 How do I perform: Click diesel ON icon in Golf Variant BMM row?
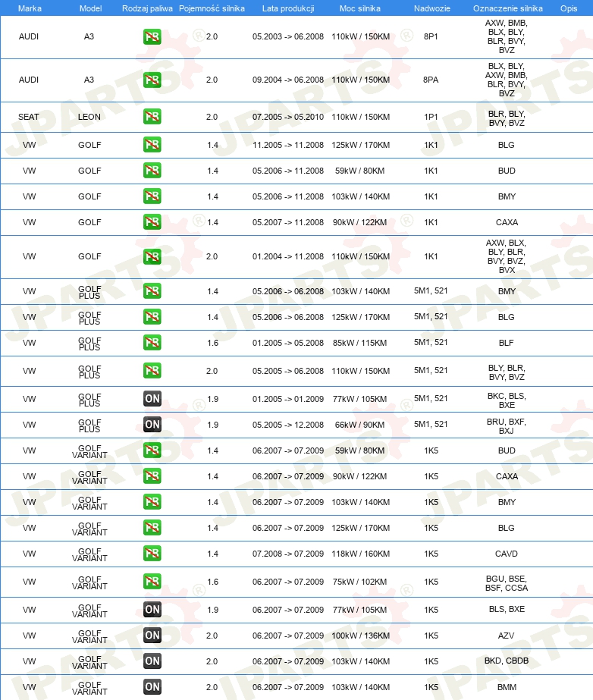[152, 687]
